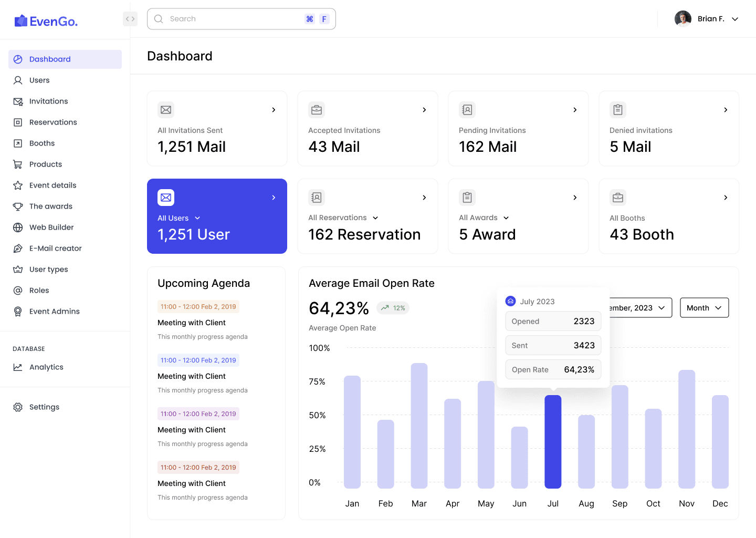This screenshot has width=756, height=538.
Task: Click the Mar chart bar
Action: coord(419,426)
